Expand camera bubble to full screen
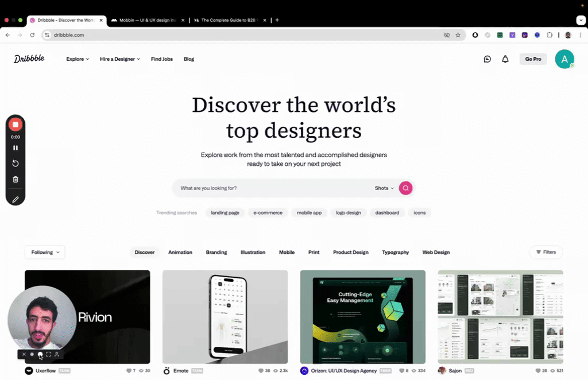Image resolution: width=588 pixels, height=380 pixels. [48, 354]
